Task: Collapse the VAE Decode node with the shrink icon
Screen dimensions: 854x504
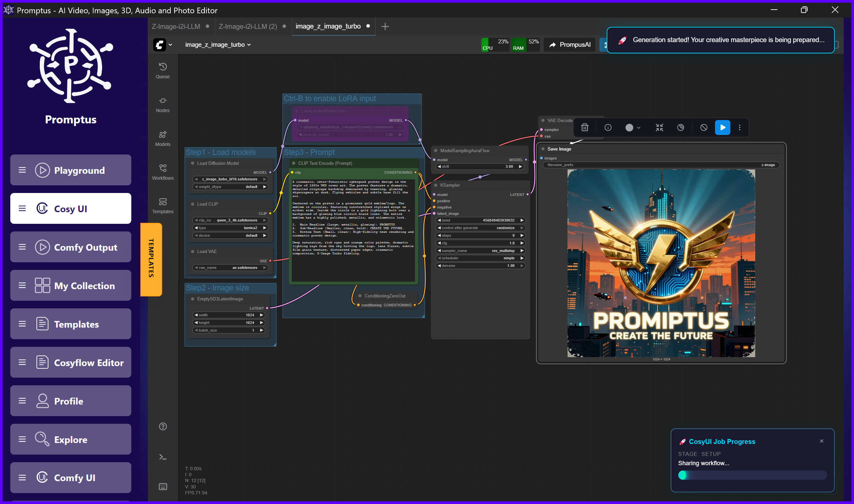Action: click(x=659, y=127)
